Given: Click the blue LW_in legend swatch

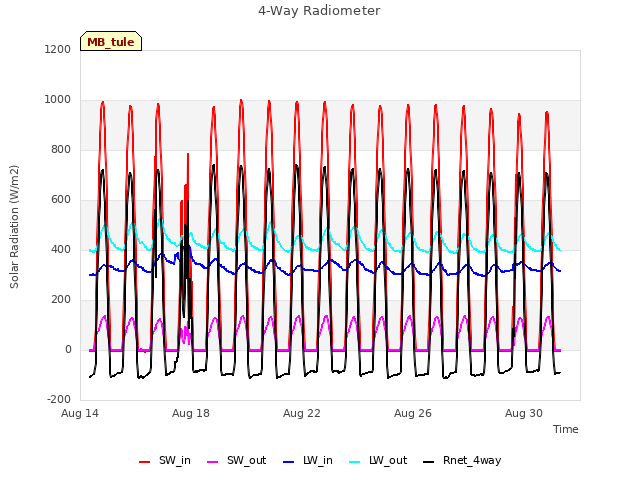Looking at the screenshot, I should 289,462.
